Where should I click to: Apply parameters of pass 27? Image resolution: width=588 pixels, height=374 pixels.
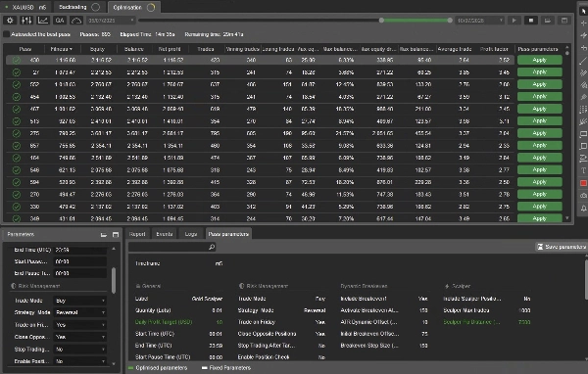[539, 72]
